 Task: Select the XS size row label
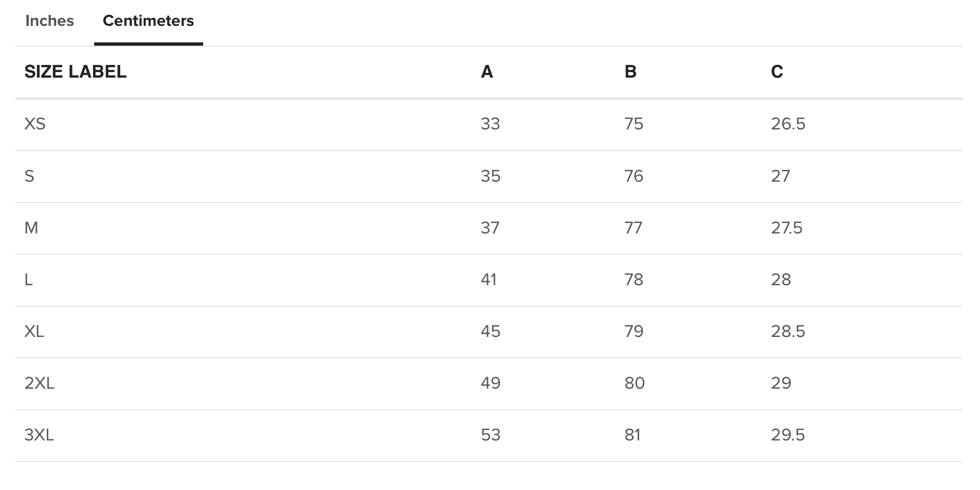pyautogui.click(x=35, y=124)
